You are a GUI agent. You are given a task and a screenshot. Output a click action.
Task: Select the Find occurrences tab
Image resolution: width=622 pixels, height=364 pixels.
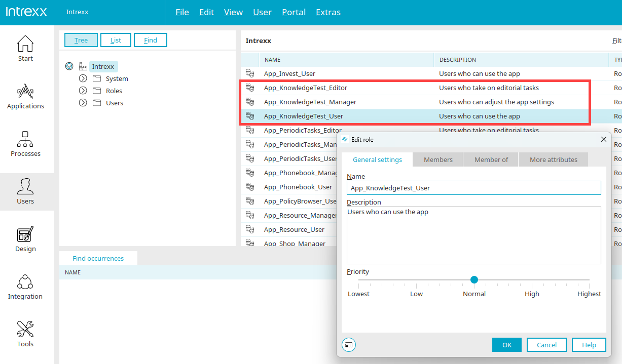98,258
